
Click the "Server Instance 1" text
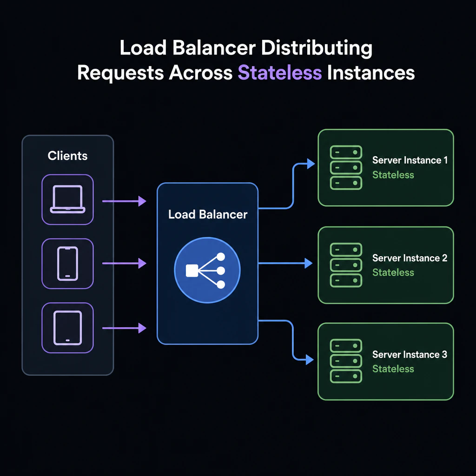coord(410,160)
